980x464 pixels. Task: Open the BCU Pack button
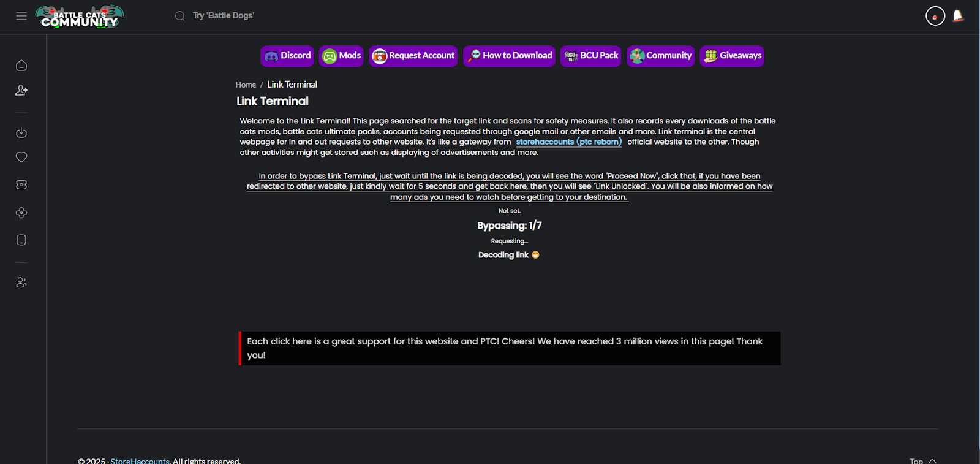tap(590, 56)
